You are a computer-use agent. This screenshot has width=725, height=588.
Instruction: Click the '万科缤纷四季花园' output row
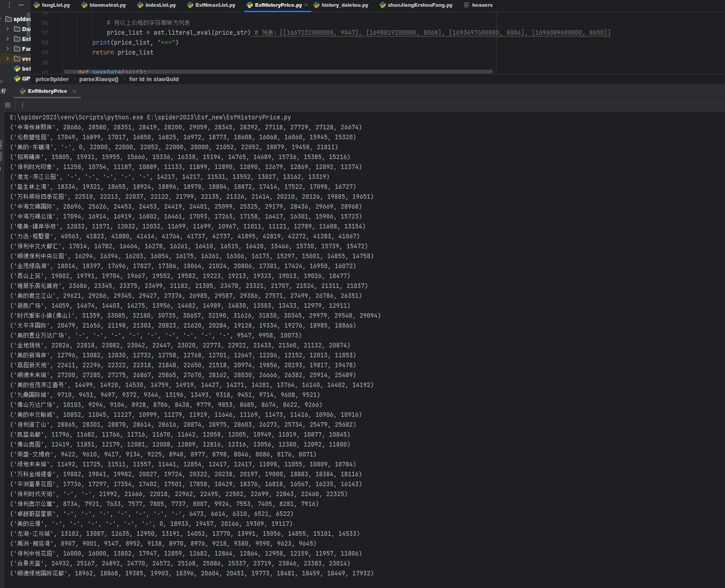(x=192, y=197)
